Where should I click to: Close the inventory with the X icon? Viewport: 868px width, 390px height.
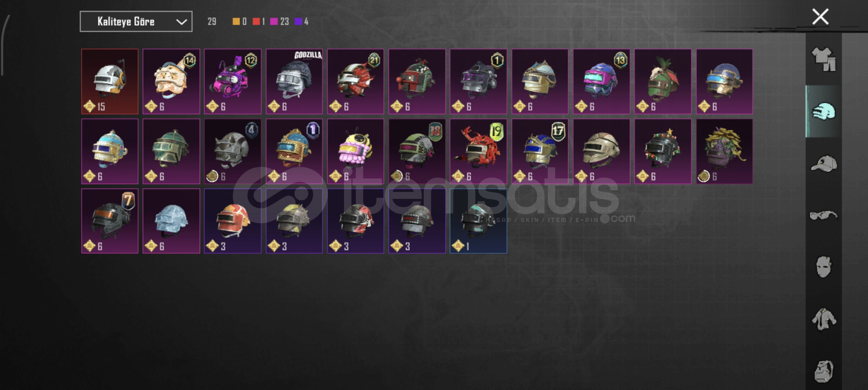tap(820, 17)
